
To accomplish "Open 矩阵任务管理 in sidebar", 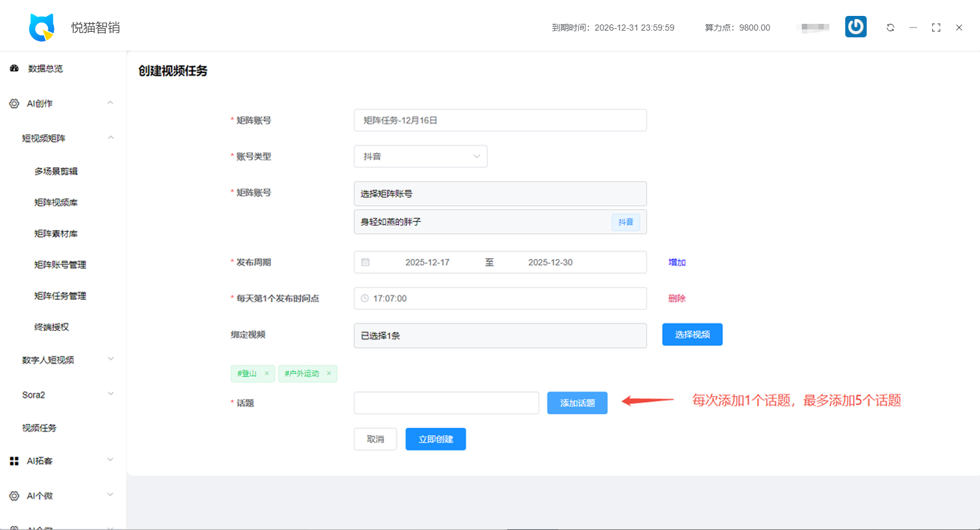I will pos(60,296).
